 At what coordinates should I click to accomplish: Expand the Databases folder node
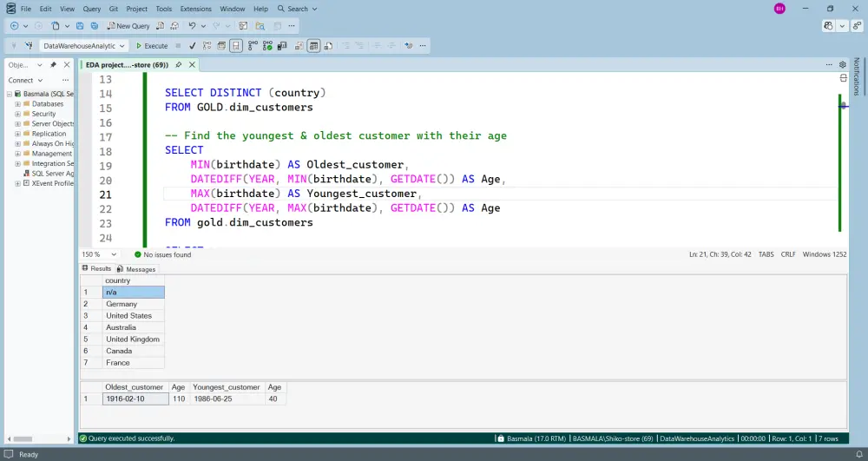coord(17,104)
